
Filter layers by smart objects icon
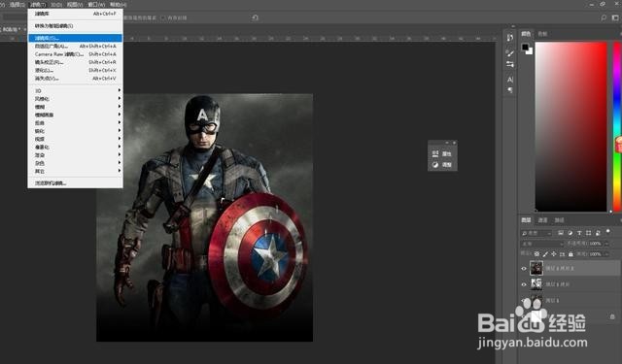pos(598,233)
